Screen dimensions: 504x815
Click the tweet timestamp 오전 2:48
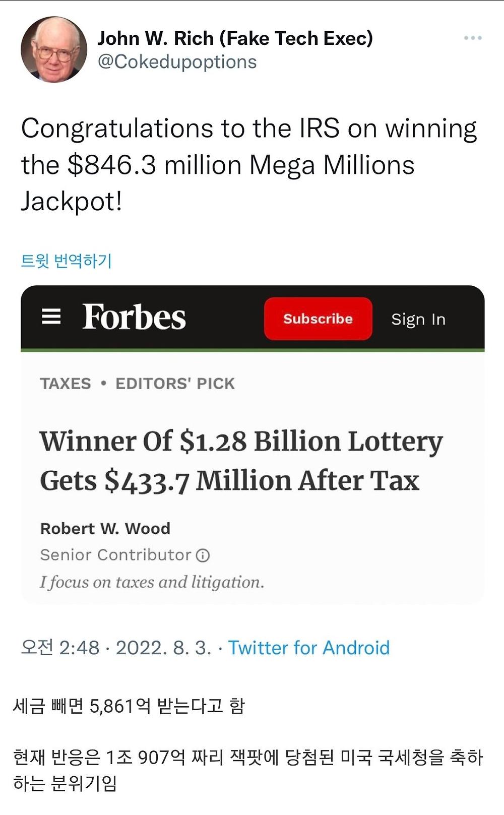pos(60,648)
